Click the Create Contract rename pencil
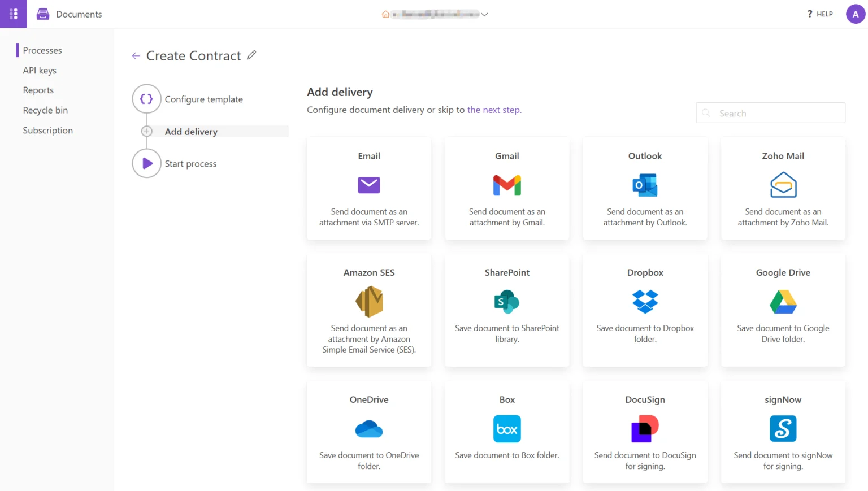 point(251,55)
